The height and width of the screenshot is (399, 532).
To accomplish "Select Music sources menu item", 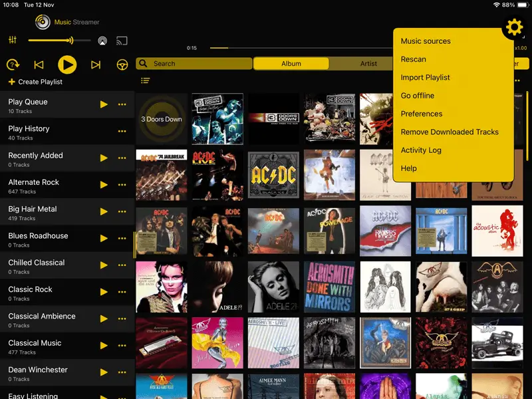I will [426, 41].
